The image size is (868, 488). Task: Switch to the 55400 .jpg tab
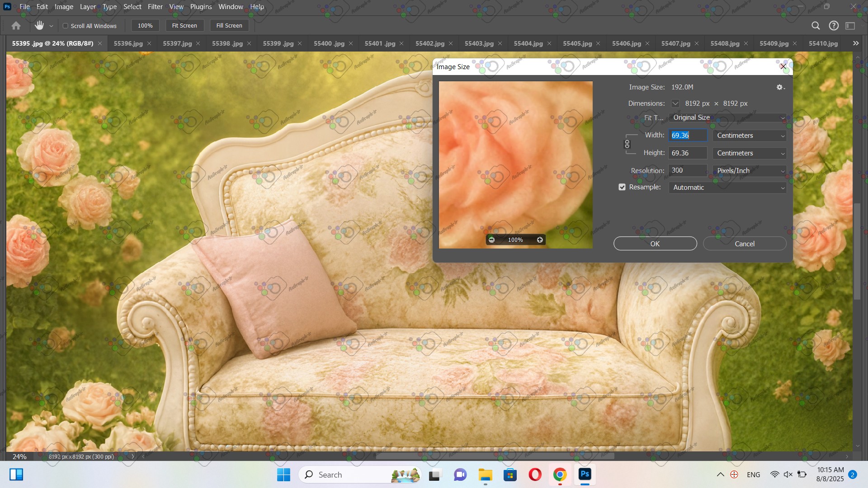[329, 43]
